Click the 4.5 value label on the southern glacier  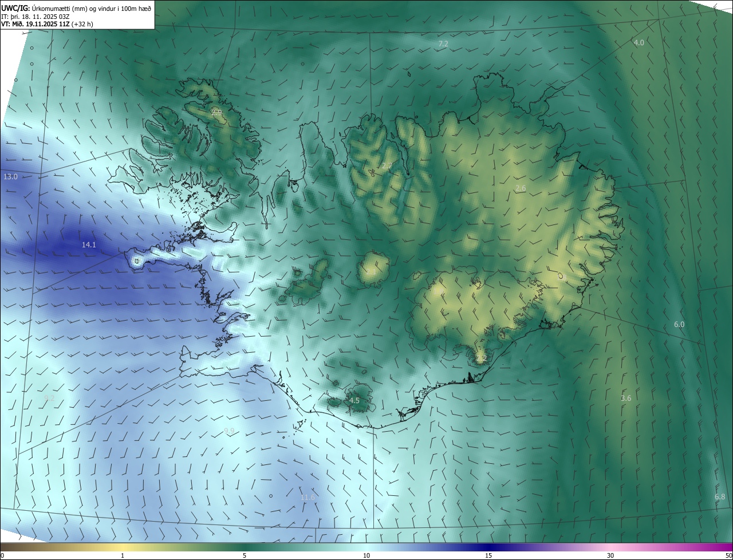click(x=354, y=400)
